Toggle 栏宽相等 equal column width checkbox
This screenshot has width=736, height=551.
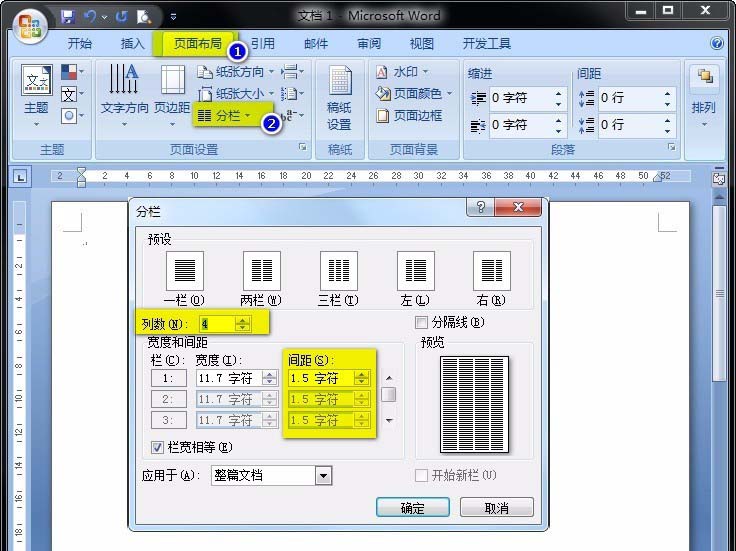(x=157, y=447)
